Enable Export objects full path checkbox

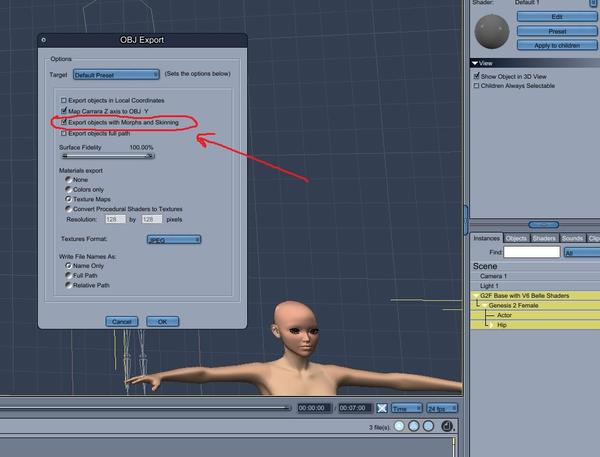(x=64, y=134)
